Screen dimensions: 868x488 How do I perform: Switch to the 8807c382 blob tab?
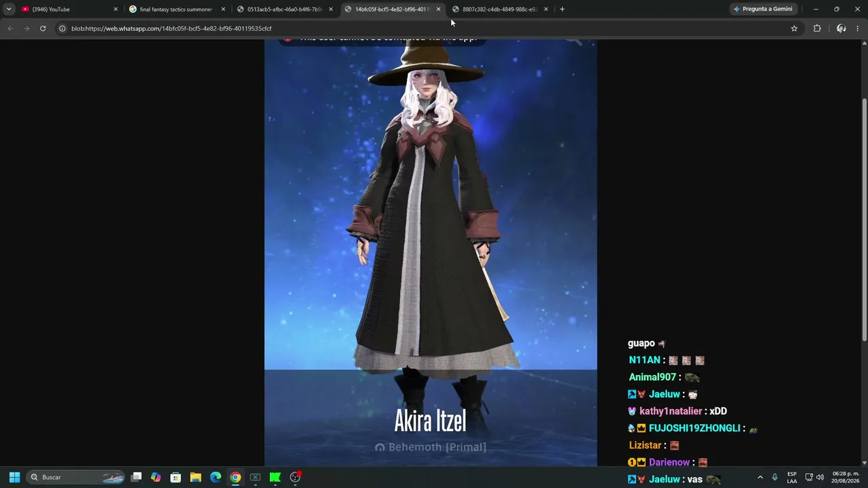pyautogui.click(x=498, y=9)
